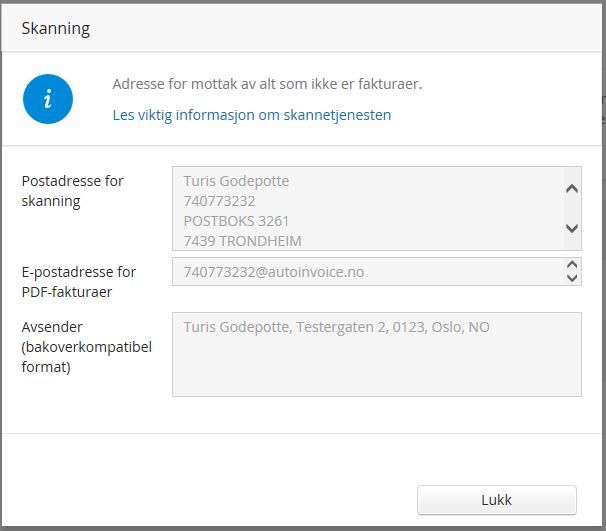
Task: Click the E-postadresse for PDF-fakturaer label
Action: [79, 281]
